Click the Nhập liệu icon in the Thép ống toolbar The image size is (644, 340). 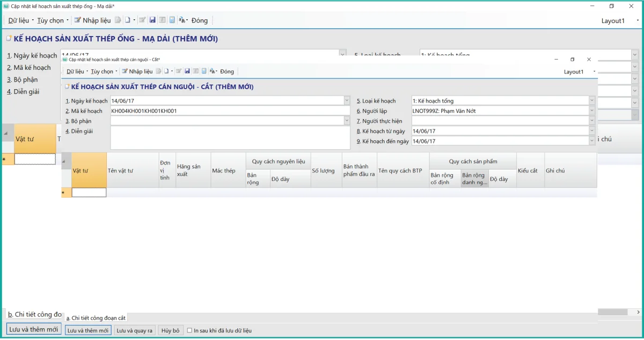[78, 20]
